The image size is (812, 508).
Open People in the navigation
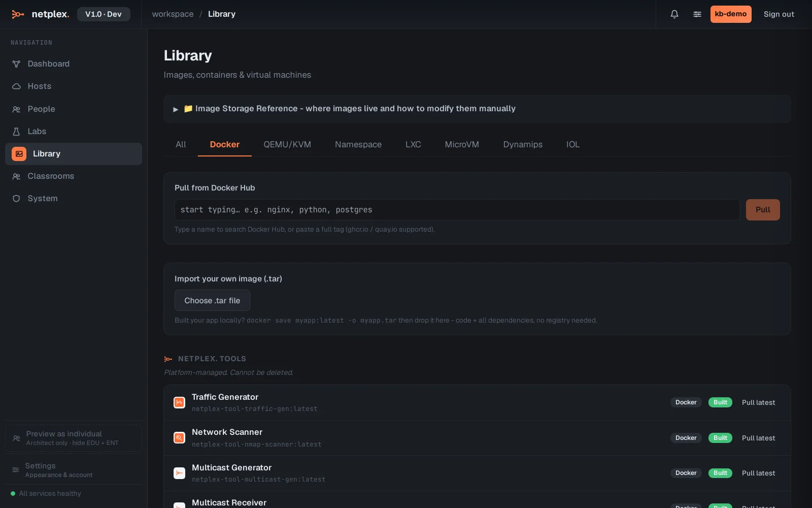click(74, 109)
